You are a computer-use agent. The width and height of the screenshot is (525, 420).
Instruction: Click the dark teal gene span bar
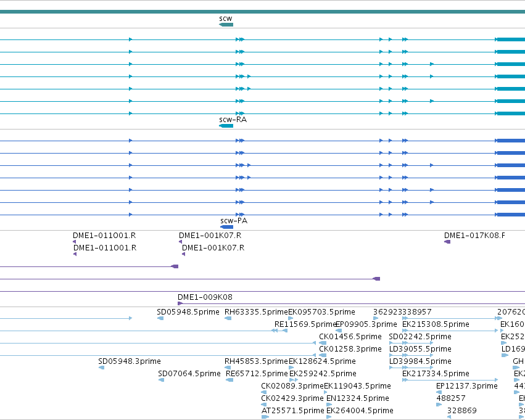[x=263, y=12]
